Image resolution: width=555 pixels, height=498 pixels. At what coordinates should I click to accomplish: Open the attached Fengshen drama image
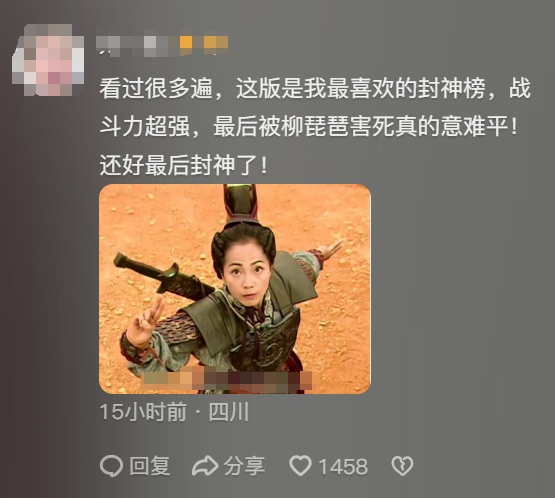click(x=235, y=289)
